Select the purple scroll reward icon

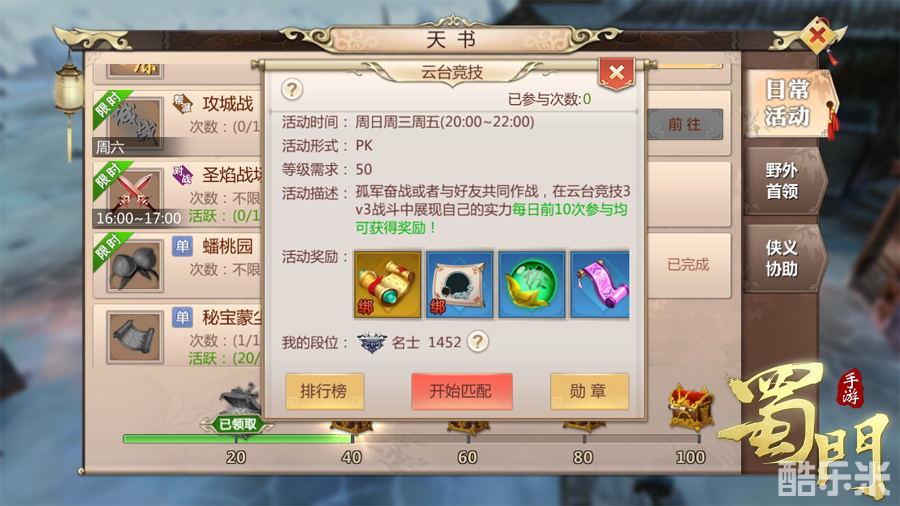tap(600, 284)
